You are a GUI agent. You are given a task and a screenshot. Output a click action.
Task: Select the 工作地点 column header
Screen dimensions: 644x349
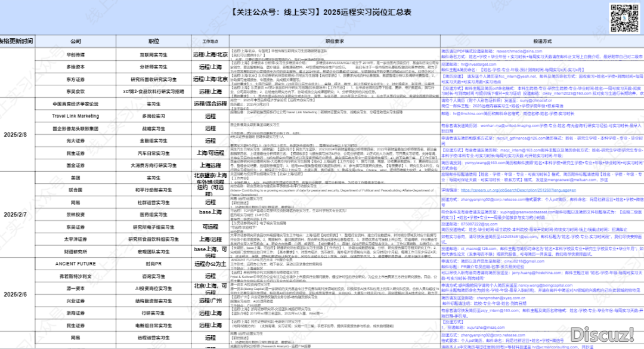point(210,41)
